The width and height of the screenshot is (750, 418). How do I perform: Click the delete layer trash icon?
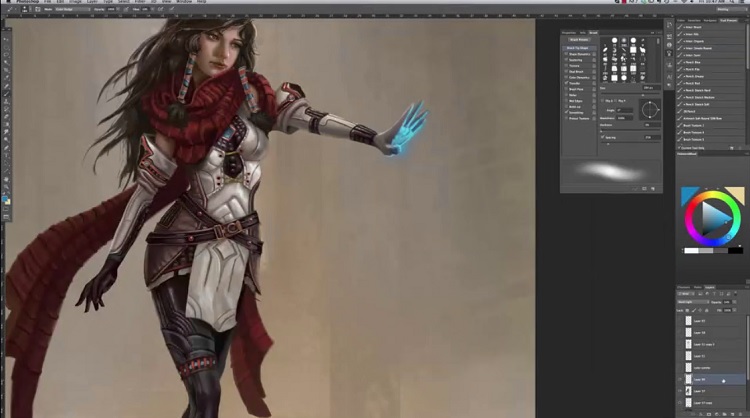tap(739, 414)
